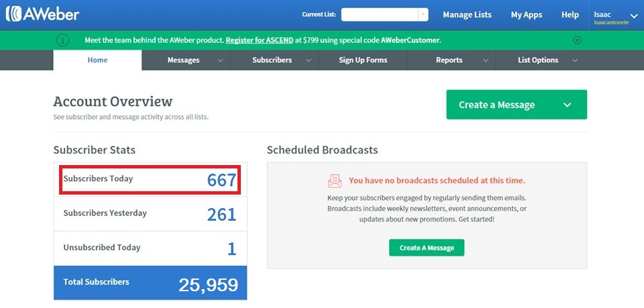Open My Apps in the header
Image resolution: width=644 pixels, height=308 pixels.
tap(526, 15)
